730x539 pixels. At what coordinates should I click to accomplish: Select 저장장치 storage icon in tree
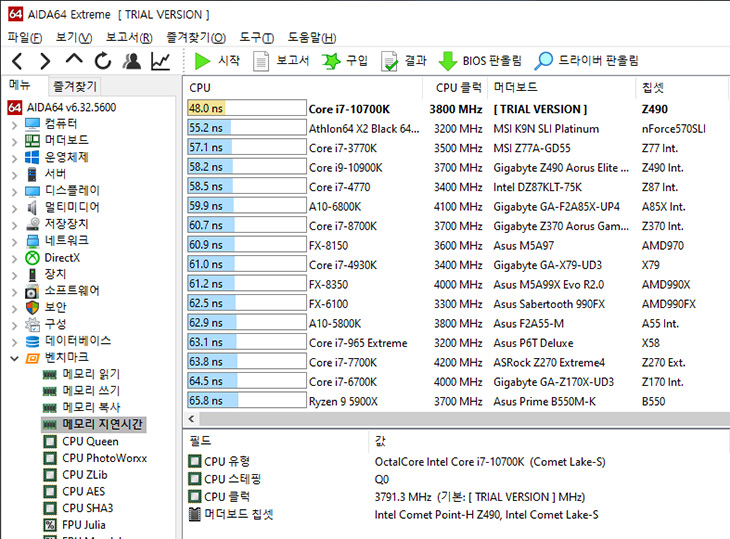[x=32, y=224]
